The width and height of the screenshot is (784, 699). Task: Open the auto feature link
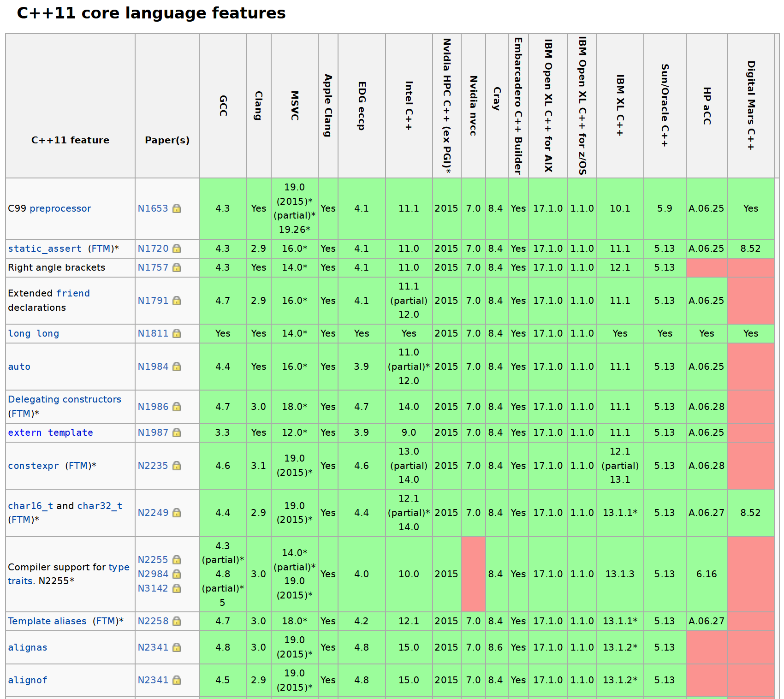[19, 367]
